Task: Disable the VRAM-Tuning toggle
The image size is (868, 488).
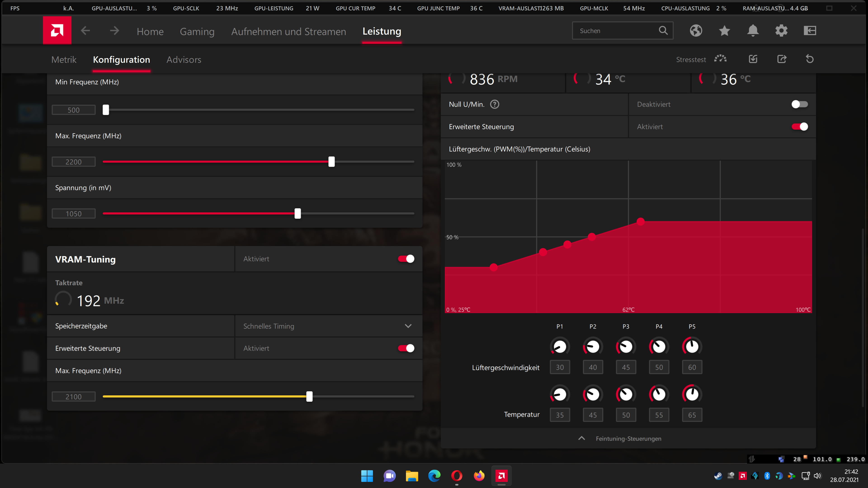Action: coord(406,259)
